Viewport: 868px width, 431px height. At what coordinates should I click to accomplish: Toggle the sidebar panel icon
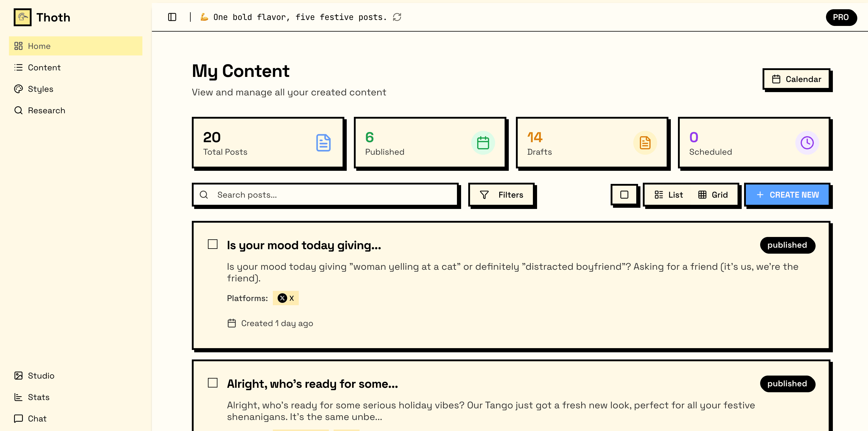tap(172, 17)
